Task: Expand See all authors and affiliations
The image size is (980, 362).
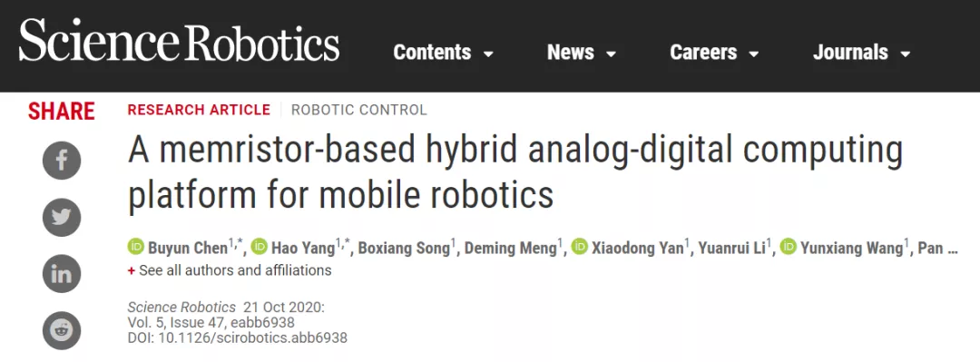Action: (x=230, y=270)
